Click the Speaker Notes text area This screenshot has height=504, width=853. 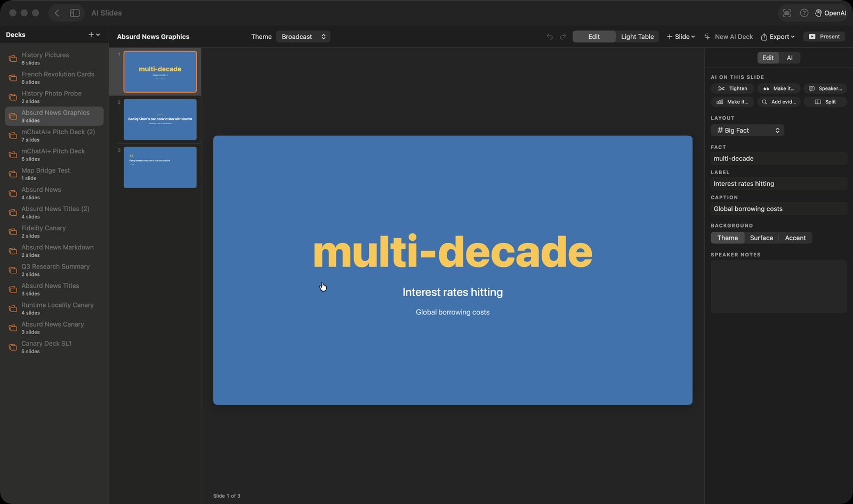[x=779, y=287]
